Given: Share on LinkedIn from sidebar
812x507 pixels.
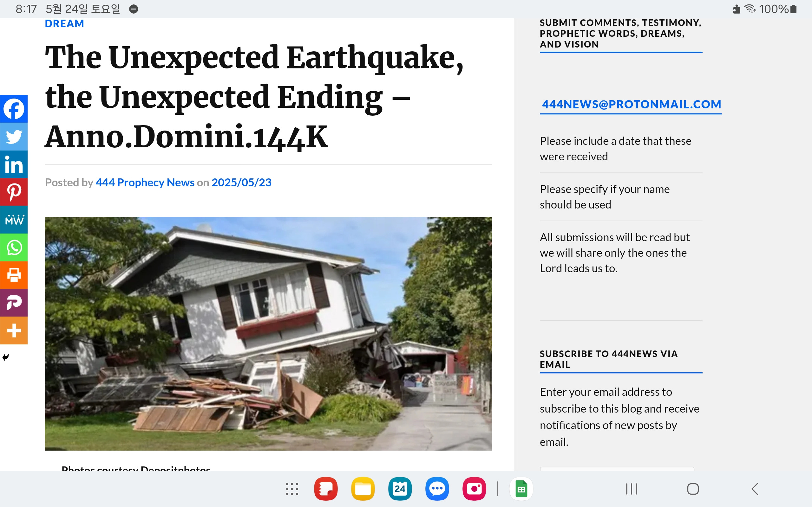Looking at the screenshot, I should click(14, 164).
